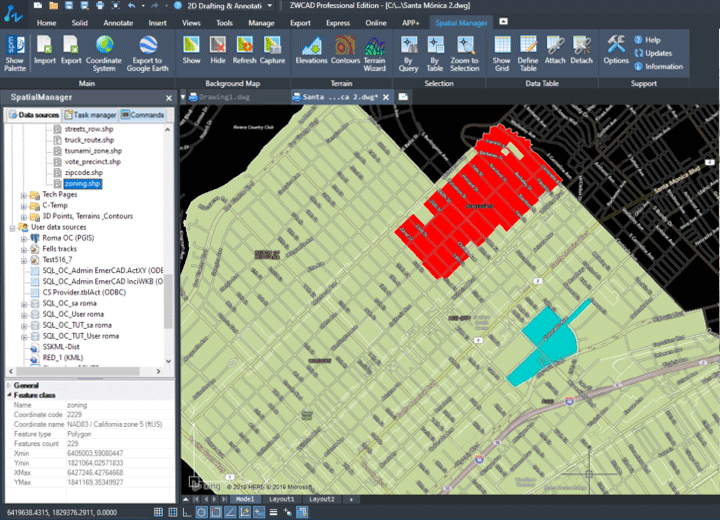Click the Print icon in quick access toolbar
This screenshot has height=520, width=720.
click(x=100, y=6)
